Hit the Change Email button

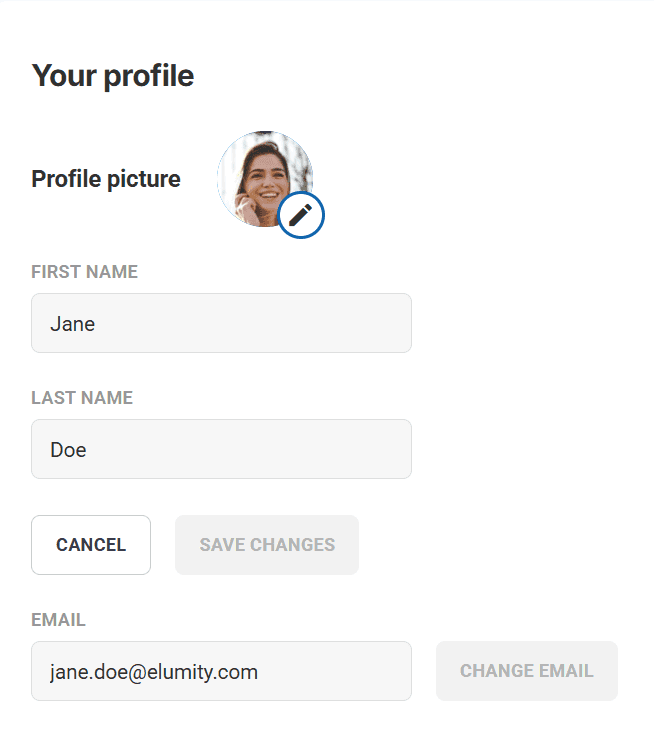click(527, 671)
